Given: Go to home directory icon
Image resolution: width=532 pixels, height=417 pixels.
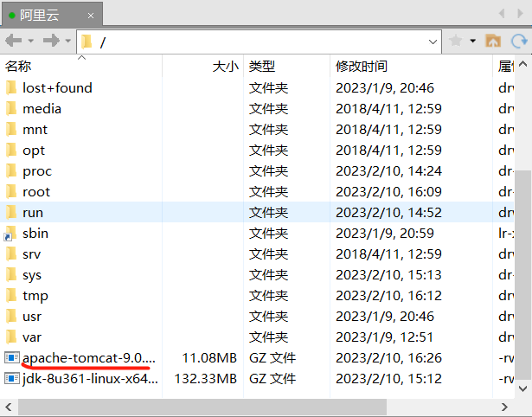Looking at the screenshot, I should click(x=493, y=41).
